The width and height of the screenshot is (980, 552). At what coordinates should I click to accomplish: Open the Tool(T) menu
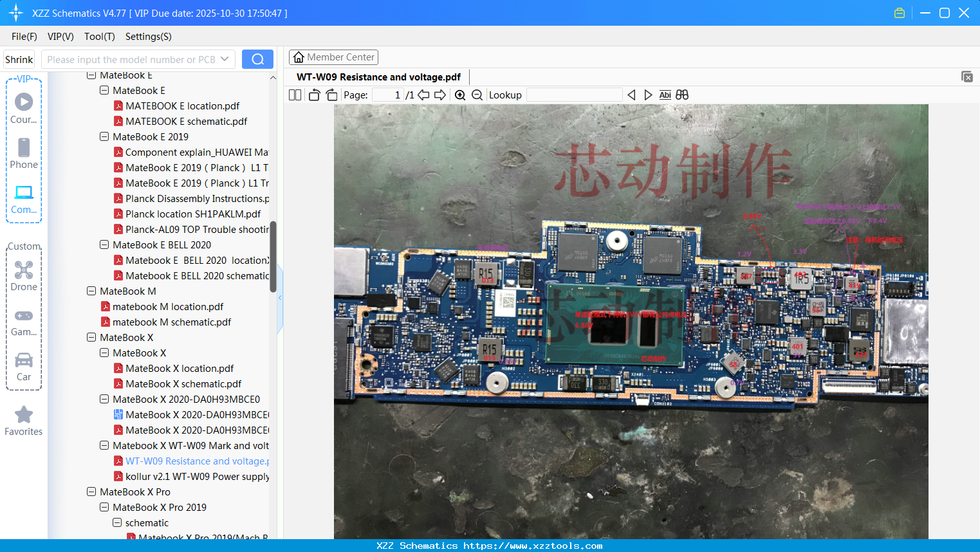click(x=100, y=37)
